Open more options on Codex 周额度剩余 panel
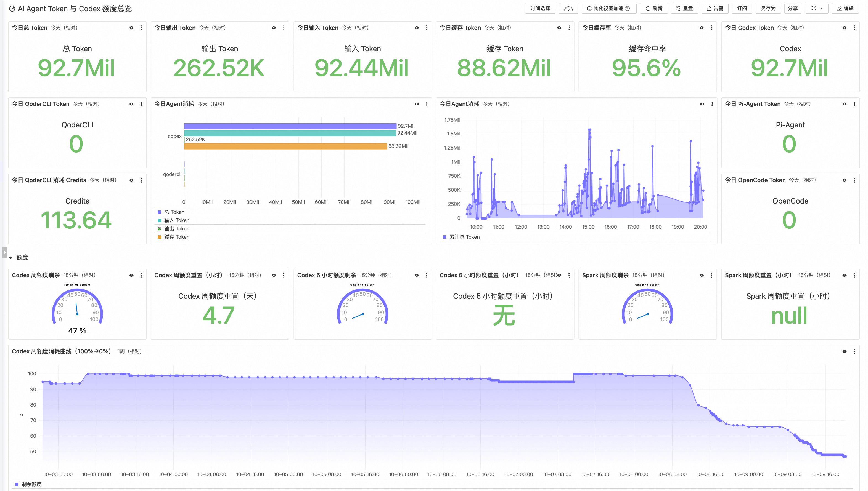The image size is (868, 491). click(141, 276)
